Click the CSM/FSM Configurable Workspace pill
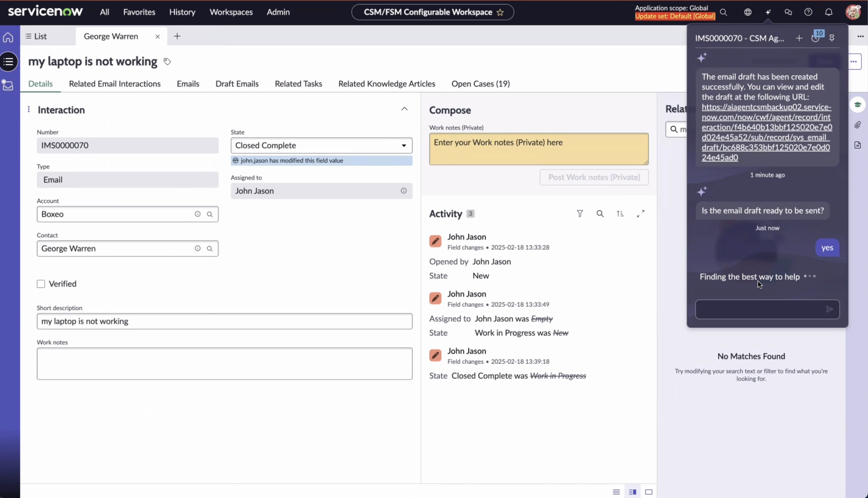 click(x=433, y=12)
